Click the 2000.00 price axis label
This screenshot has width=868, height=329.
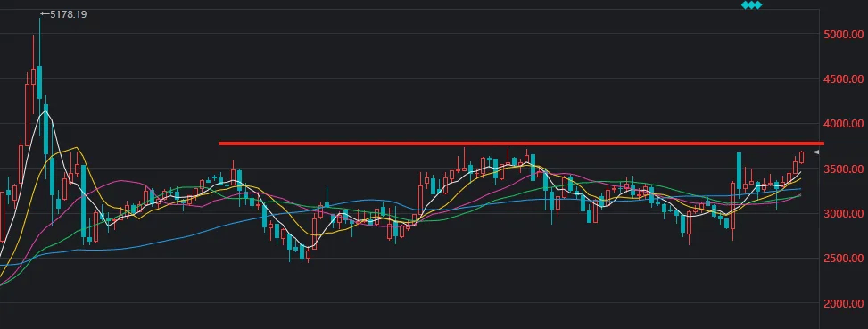844,303
